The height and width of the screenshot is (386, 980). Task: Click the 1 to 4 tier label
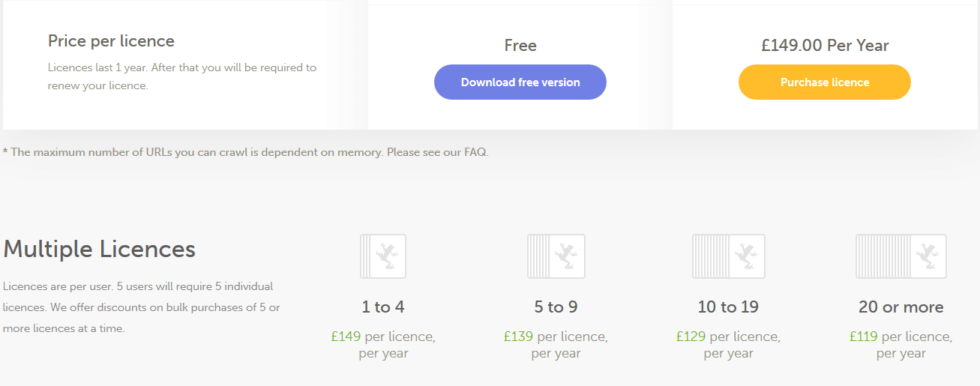tap(383, 307)
